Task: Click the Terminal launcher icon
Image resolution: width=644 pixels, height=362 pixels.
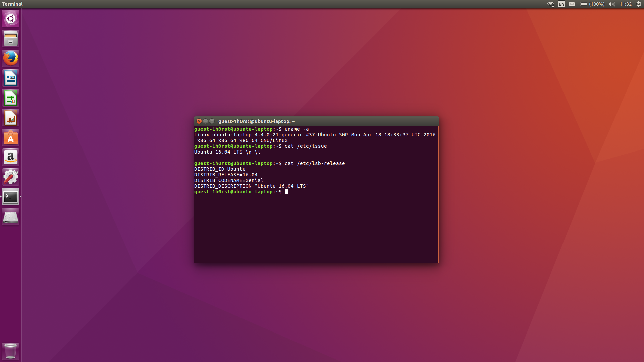Action: [x=11, y=197]
